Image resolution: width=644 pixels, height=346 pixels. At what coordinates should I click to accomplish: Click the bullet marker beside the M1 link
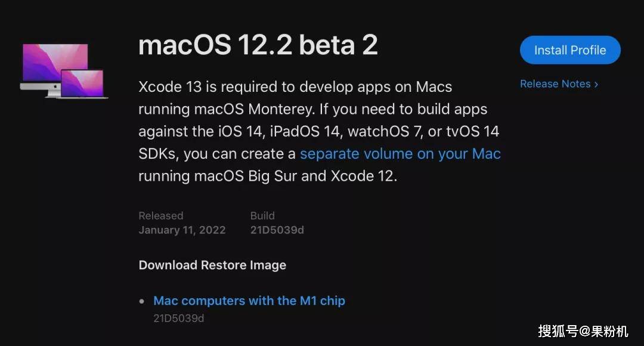click(x=141, y=301)
